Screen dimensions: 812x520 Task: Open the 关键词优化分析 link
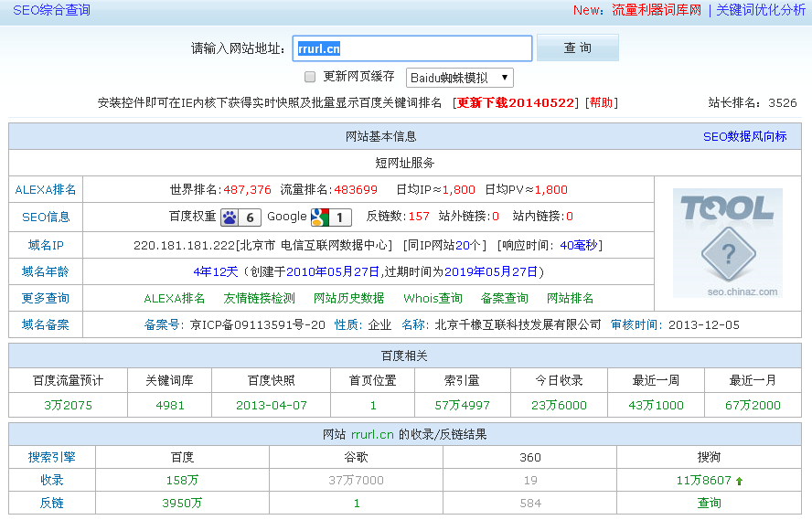(761, 10)
